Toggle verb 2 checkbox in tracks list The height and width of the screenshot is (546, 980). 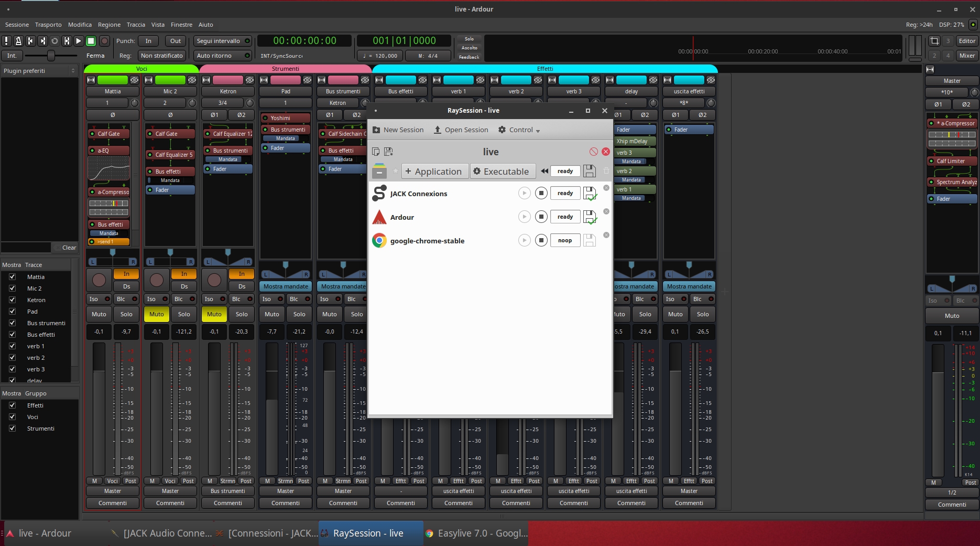(12, 358)
